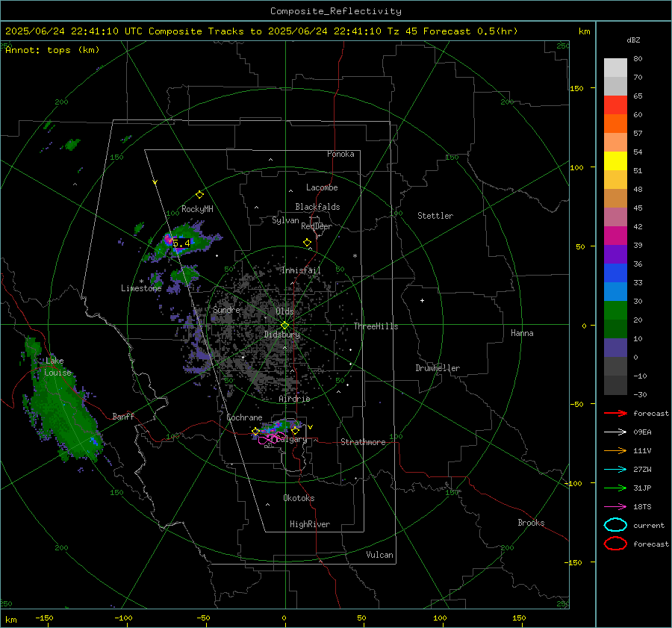Click the Olds map label
The width and height of the screenshot is (672, 628).
click(x=284, y=311)
